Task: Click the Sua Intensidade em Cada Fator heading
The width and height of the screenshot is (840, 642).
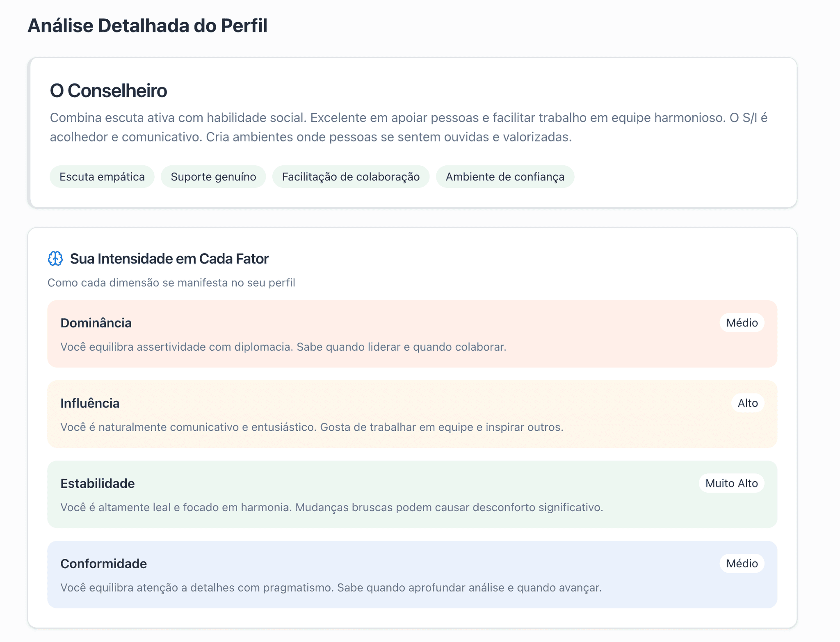Action: point(169,259)
